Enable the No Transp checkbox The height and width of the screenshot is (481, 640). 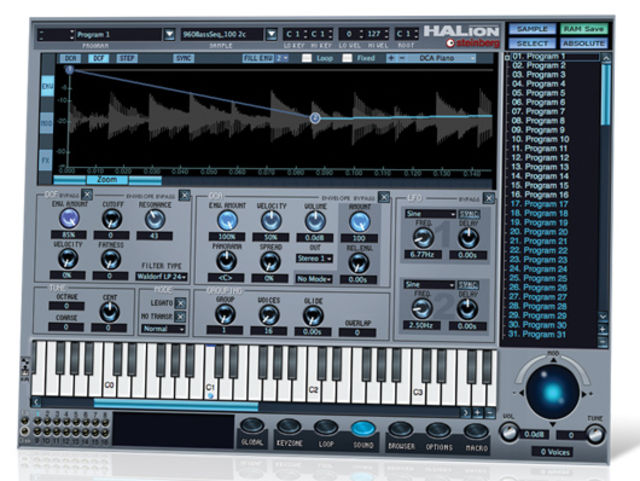tap(180, 316)
